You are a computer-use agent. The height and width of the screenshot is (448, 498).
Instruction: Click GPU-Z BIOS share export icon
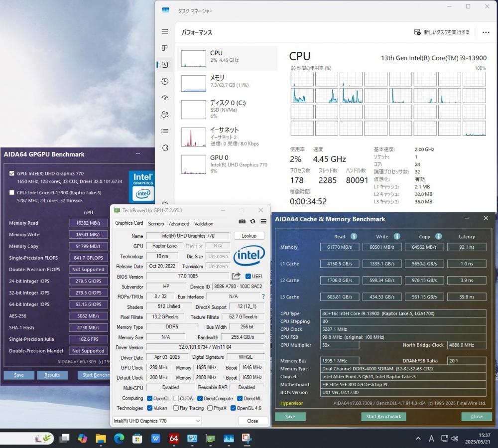(236, 276)
